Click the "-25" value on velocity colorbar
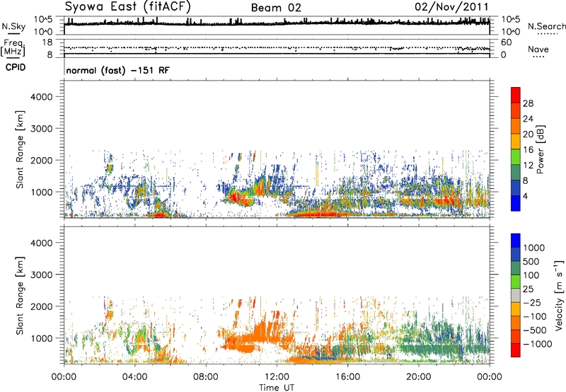The height and width of the screenshot is (392, 566). tap(532, 303)
